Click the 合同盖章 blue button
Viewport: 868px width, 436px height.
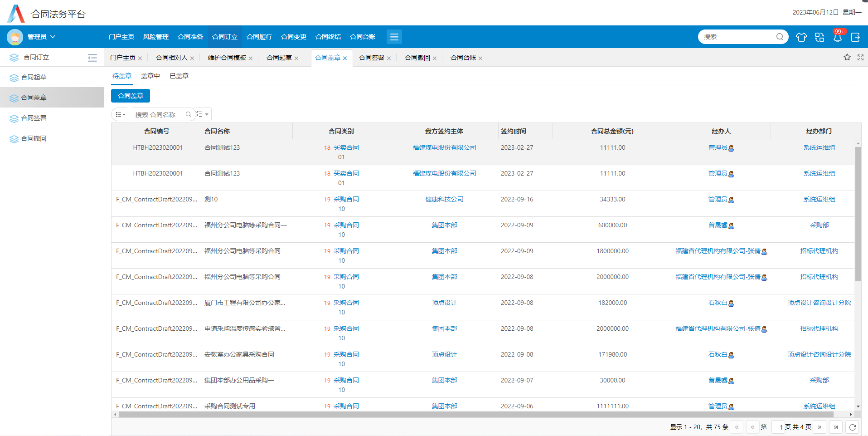(x=131, y=96)
